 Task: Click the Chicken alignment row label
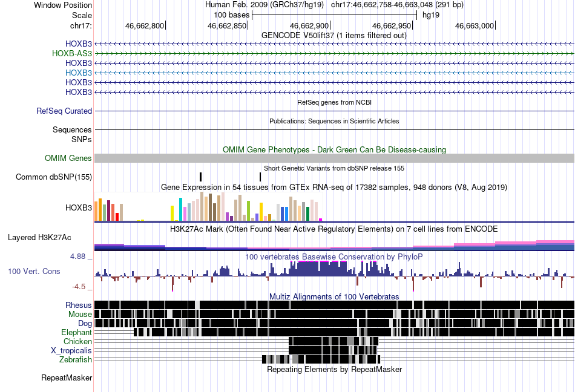click(x=77, y=341)
